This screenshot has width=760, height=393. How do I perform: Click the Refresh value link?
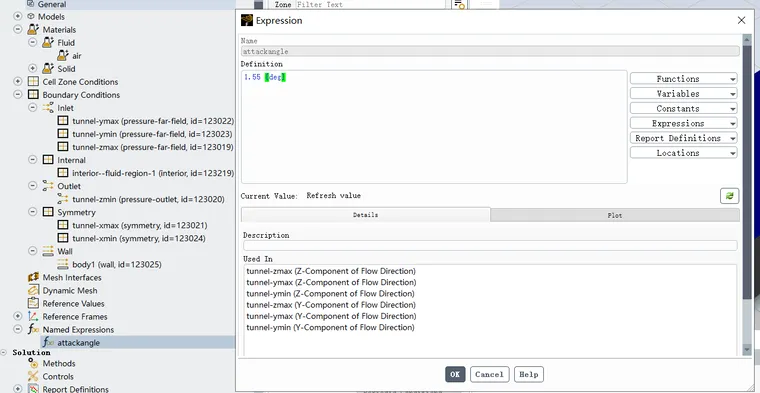(333, 196)
